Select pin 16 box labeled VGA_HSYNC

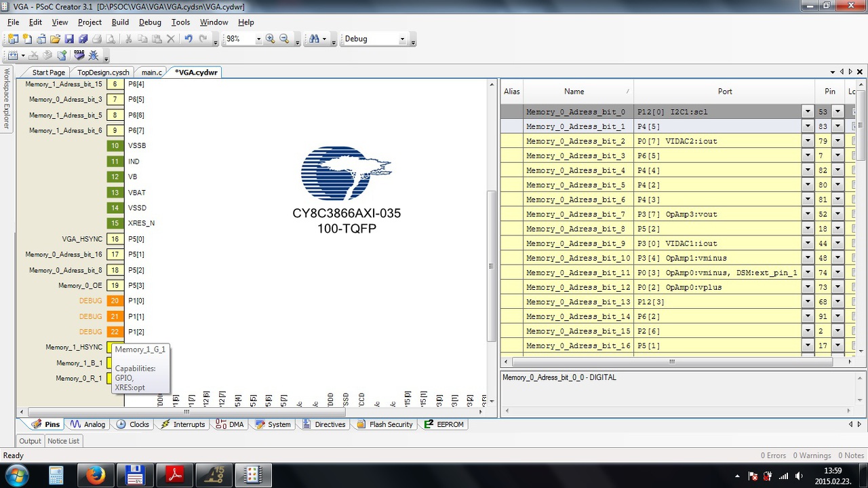(x=115, y=239)
